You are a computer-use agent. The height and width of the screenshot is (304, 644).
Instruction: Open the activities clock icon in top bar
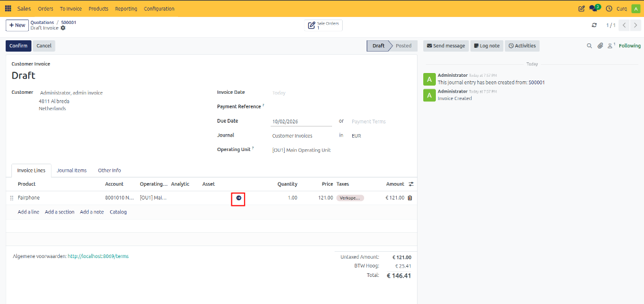pos(609,9)
